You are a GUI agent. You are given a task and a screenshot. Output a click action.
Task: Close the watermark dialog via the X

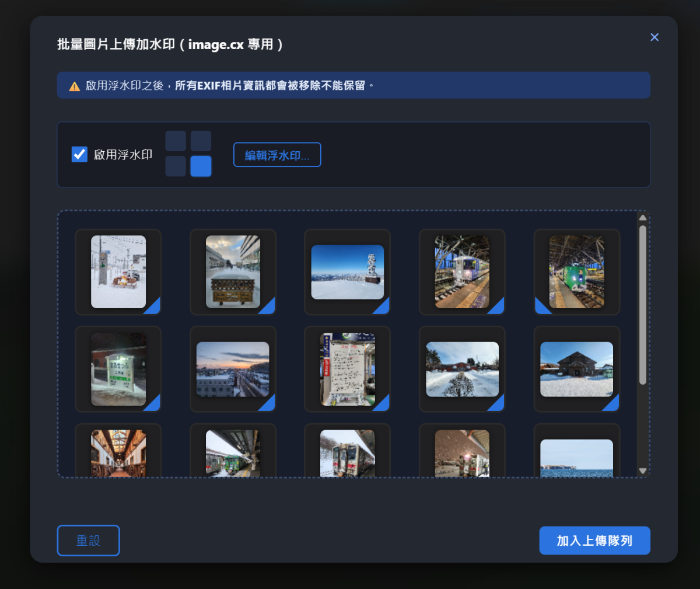pyautogui.click(x=654, y=37)
